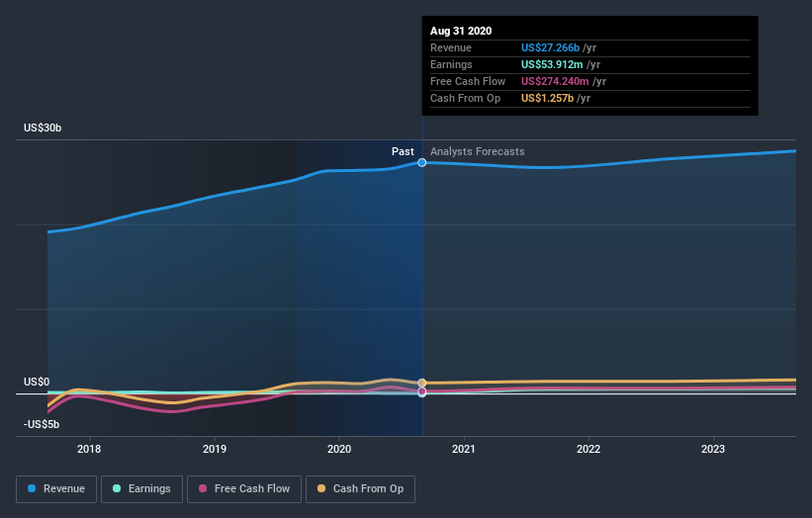Click the free cash flow value US$274.240m
812x518 pixels.
[x=555, y=81]
